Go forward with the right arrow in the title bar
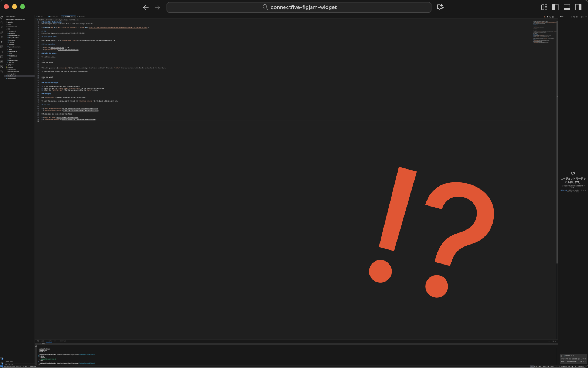This screenshot has width=588, height=368. pyautogui.click(x=158, y=7)
